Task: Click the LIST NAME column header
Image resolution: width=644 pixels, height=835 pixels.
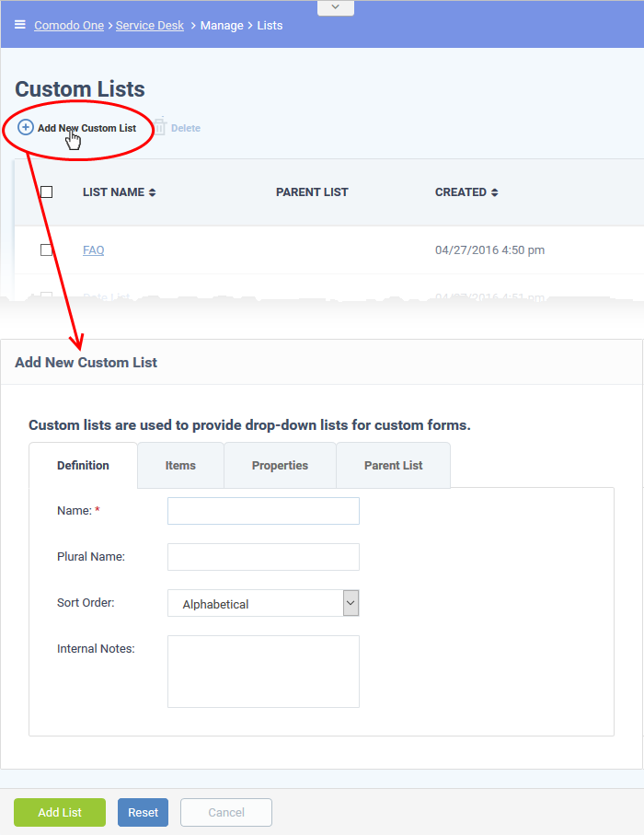Action: click(x=113, y=192)
